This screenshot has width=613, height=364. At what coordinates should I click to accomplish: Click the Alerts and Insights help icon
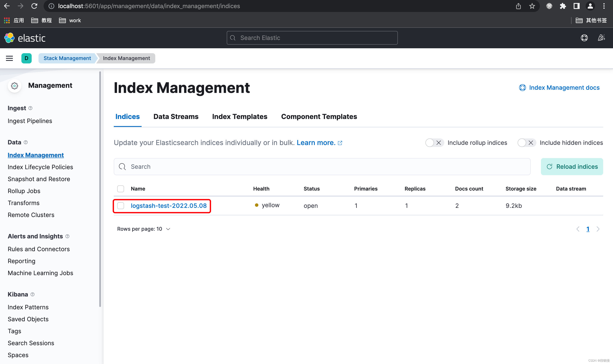(68, 236)
